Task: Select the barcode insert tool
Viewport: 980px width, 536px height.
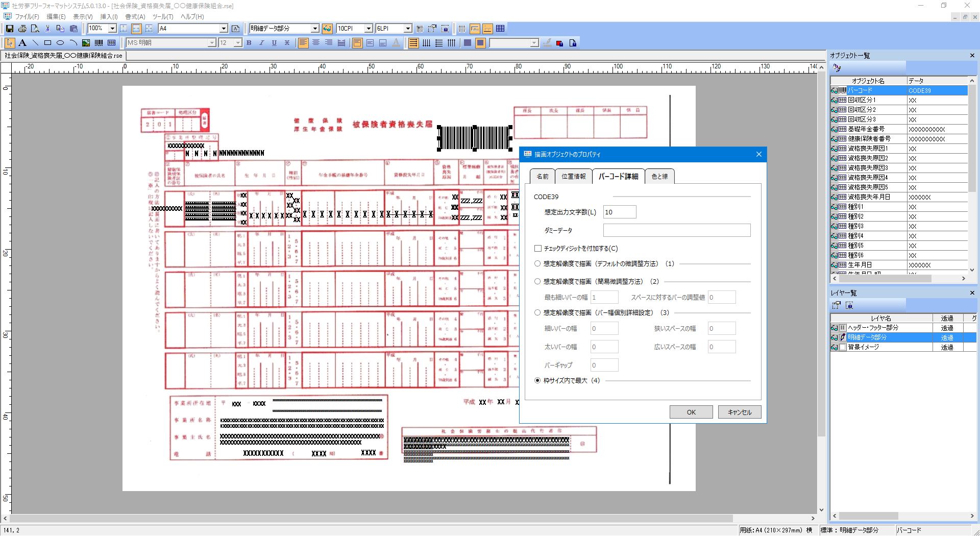Action: [x=99, y=43]
